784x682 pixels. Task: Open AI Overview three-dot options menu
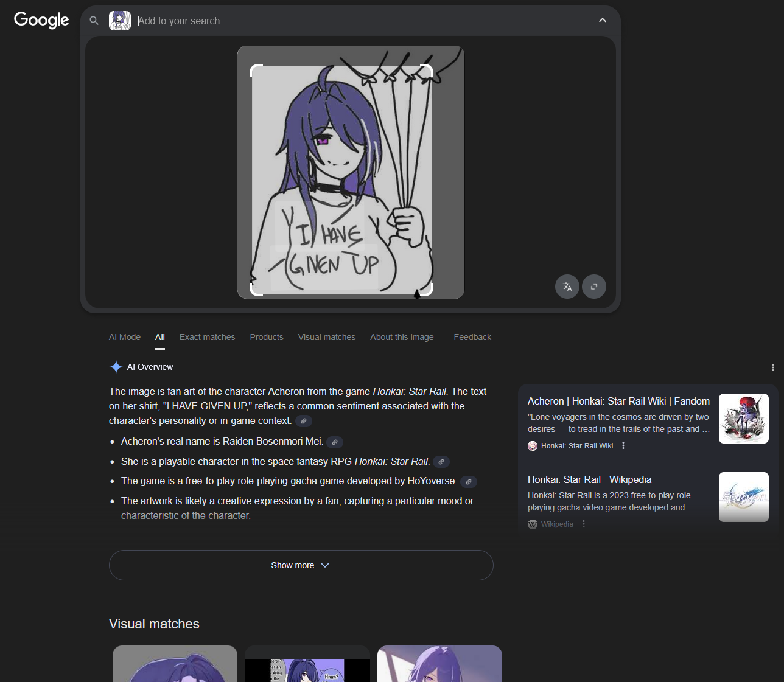[773, 367]
